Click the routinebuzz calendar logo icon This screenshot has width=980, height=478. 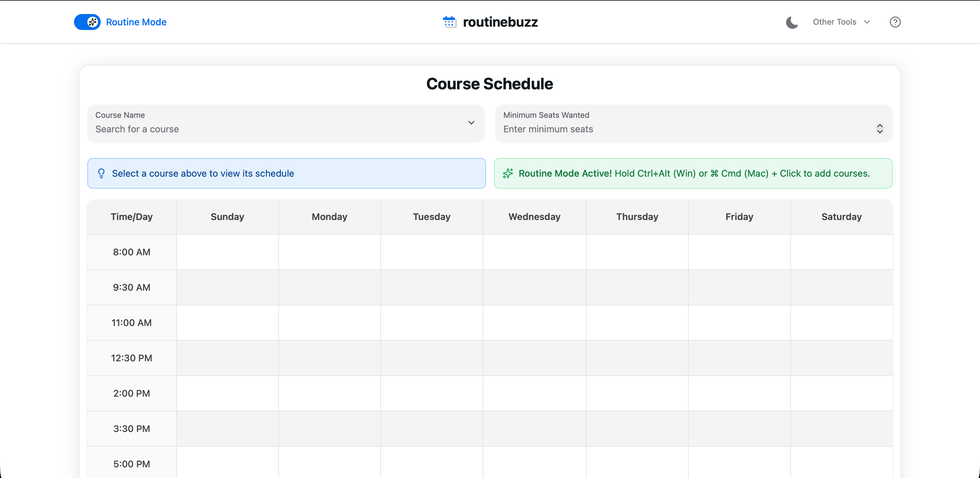tap(449, 22)
